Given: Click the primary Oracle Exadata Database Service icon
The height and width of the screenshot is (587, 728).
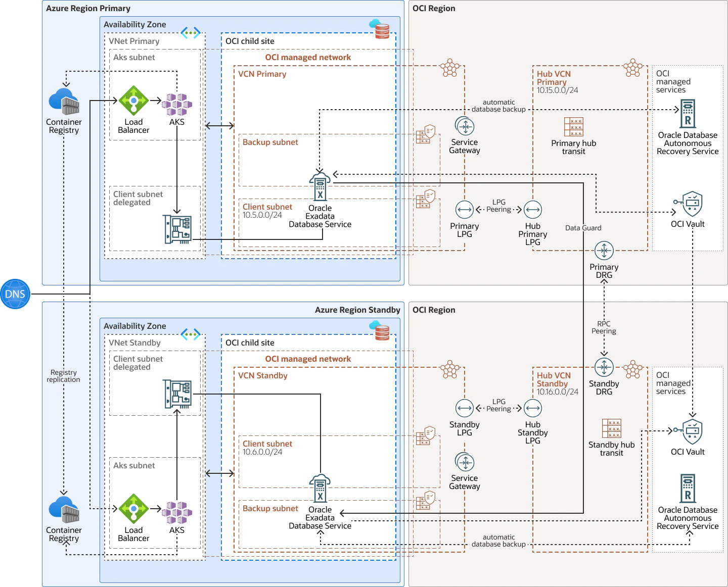Looking at the screenshot, I should pyautogui.click(x=320, y=186).
